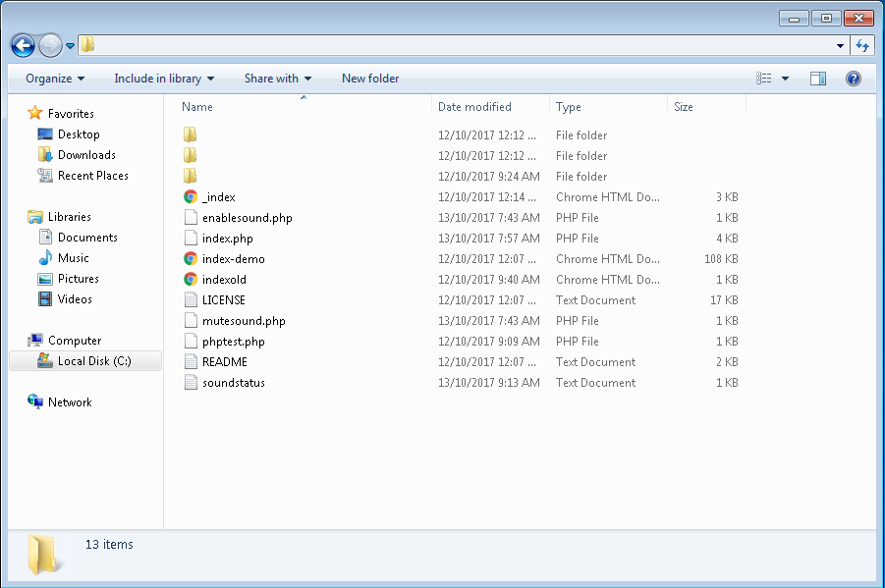The image size is (885, 588).
Task: Open the Music library
Action: click(x=75, y=257)
